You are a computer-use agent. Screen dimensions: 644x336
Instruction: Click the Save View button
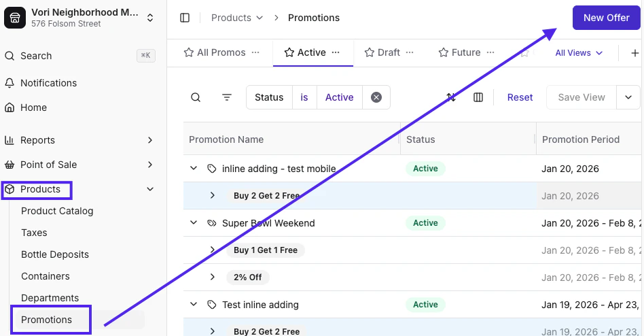tap(581, 97)
